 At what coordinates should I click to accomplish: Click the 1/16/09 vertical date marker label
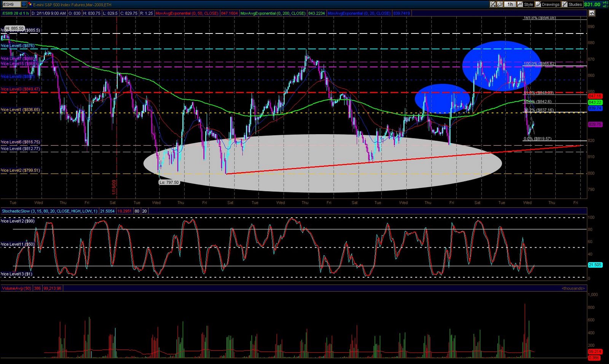coord(113,187)
